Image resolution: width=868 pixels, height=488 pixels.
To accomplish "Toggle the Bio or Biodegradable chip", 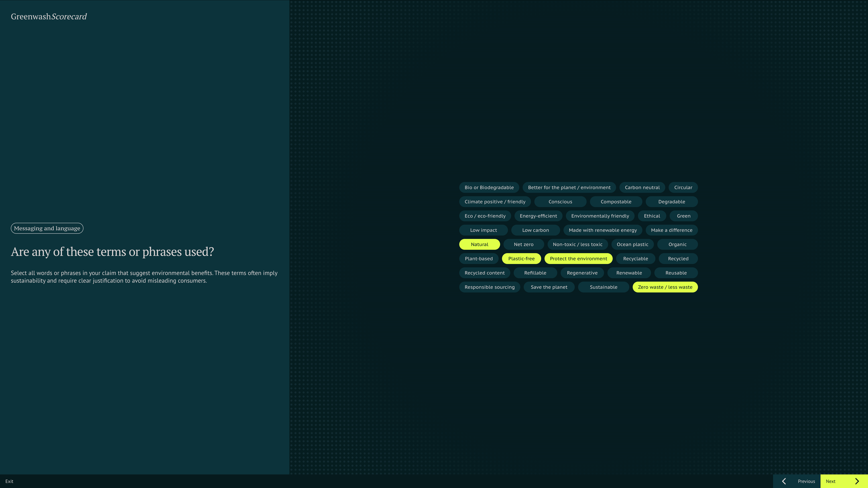I will (x=489, y=188).
